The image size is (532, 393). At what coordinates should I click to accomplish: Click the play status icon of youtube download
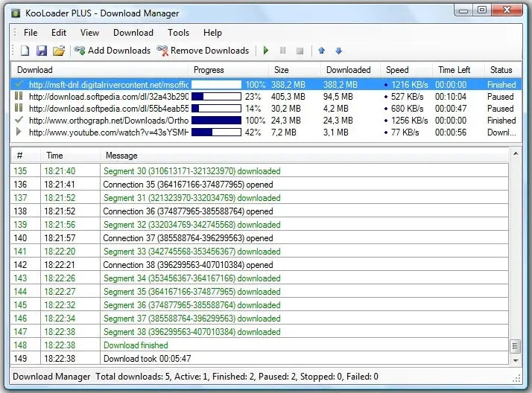click(19, 132)
